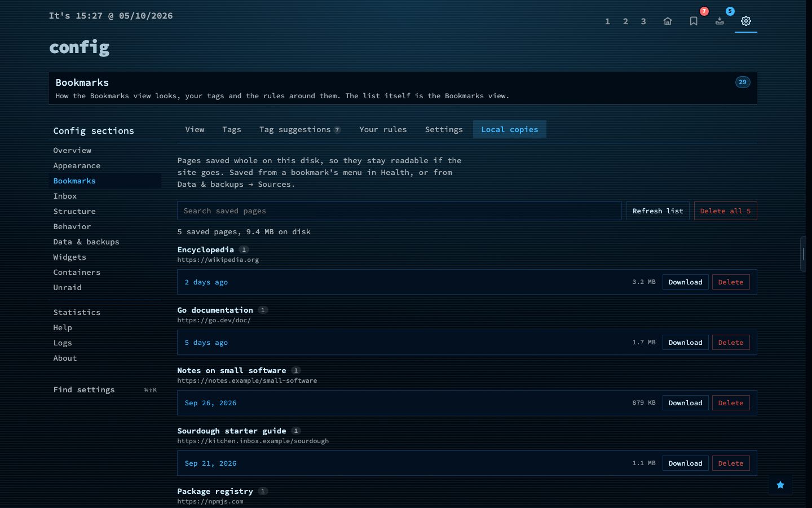
Task: Click the Sep 21, 2026 timestamp
Action: tap(210, 463)
